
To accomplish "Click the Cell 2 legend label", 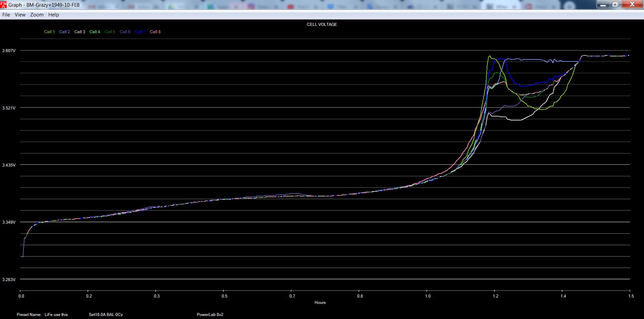I will click(x=64, y=32).
